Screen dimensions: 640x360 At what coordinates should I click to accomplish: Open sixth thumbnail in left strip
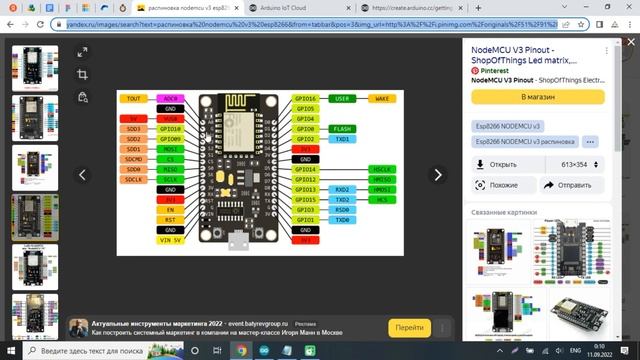(x=35, y=317)
